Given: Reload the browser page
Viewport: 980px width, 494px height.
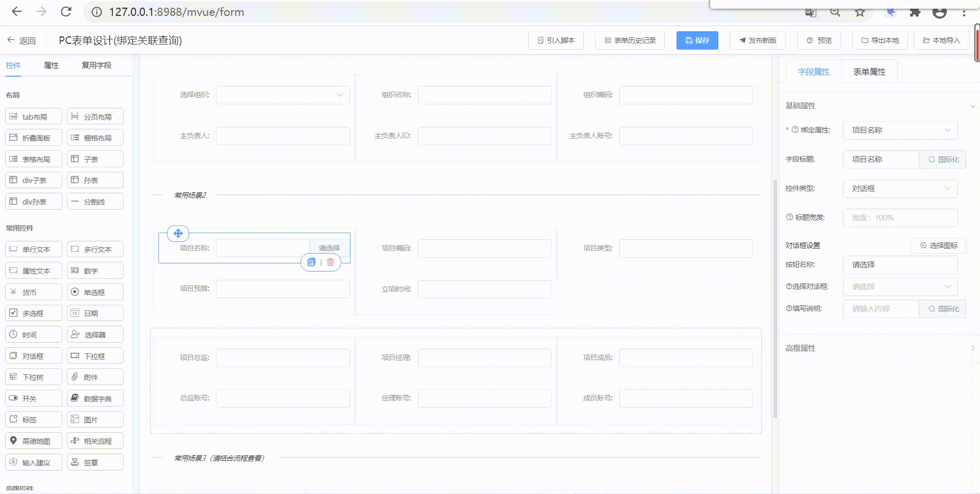Looking at the screenshot, I should coord(66,12).
